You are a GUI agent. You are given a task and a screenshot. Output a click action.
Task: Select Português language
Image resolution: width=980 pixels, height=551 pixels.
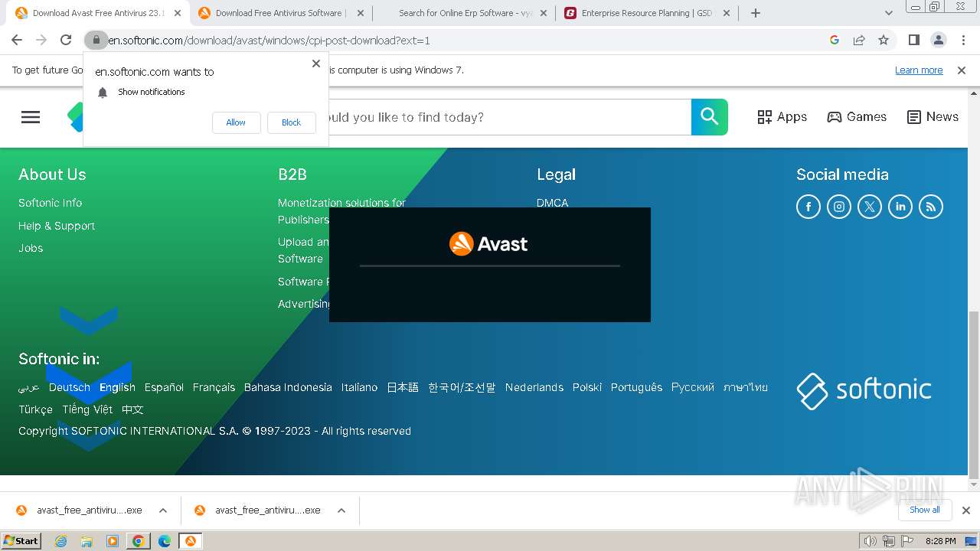[636, 387]
